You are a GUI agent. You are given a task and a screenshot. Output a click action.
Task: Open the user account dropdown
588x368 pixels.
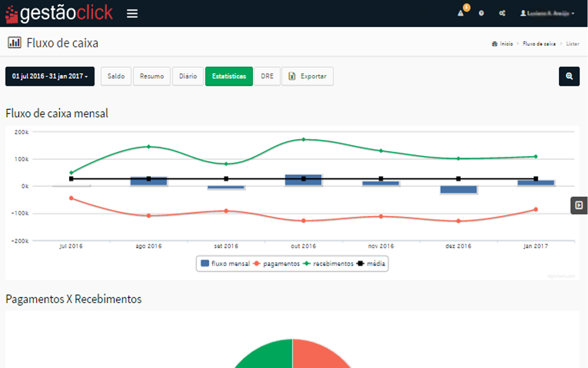pos(547,13)
